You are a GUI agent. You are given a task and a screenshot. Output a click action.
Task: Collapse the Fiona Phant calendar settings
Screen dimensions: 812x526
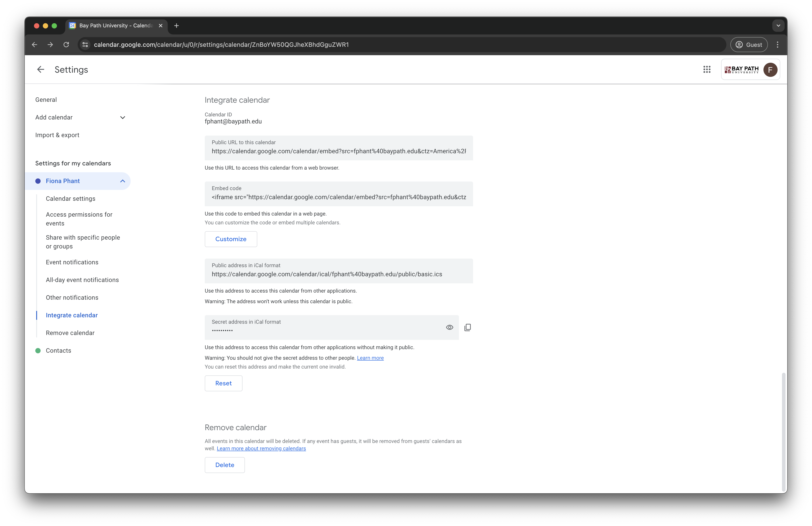click(x=122, y=181)
